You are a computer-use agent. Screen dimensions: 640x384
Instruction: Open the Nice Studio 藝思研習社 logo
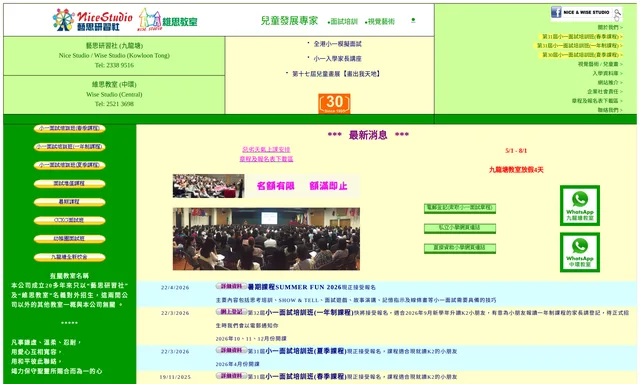[x=93, y=20]
